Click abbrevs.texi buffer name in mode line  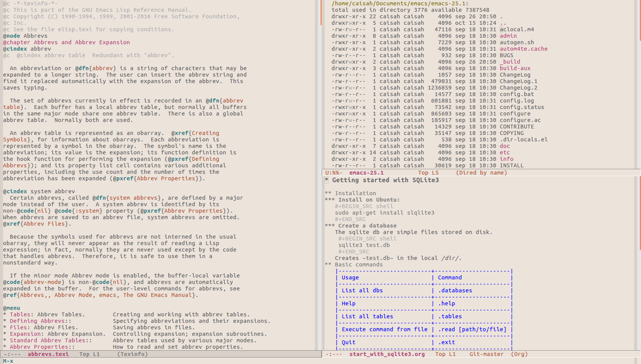point(48,354)
